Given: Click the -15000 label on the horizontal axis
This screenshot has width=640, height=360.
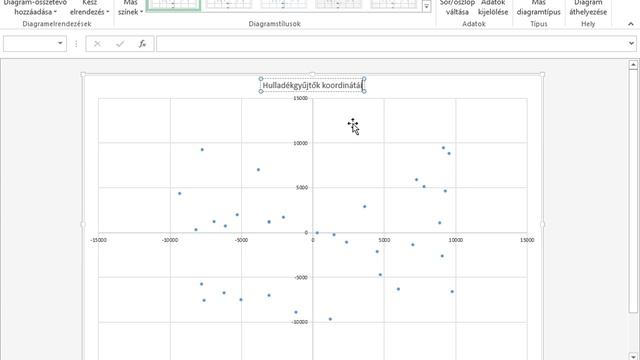Looking at the screenshot, I should pyautogui.click(x=98, y=240).
